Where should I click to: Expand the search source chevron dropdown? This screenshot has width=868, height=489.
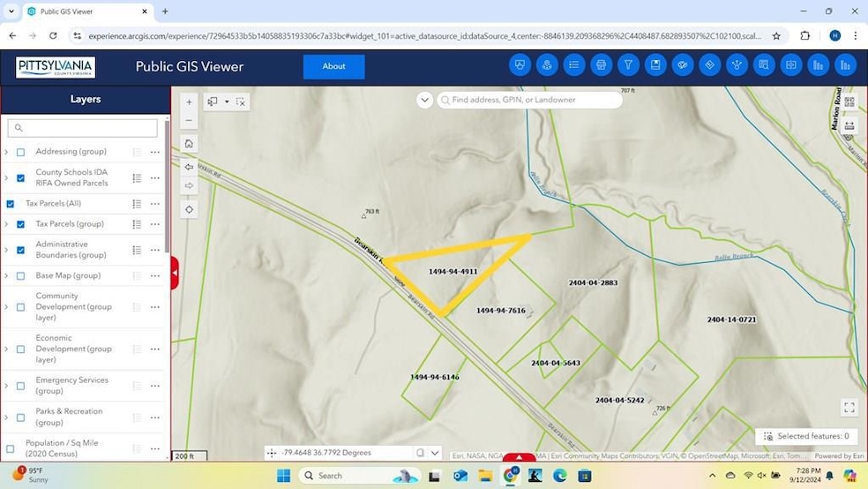coord(424,100)
